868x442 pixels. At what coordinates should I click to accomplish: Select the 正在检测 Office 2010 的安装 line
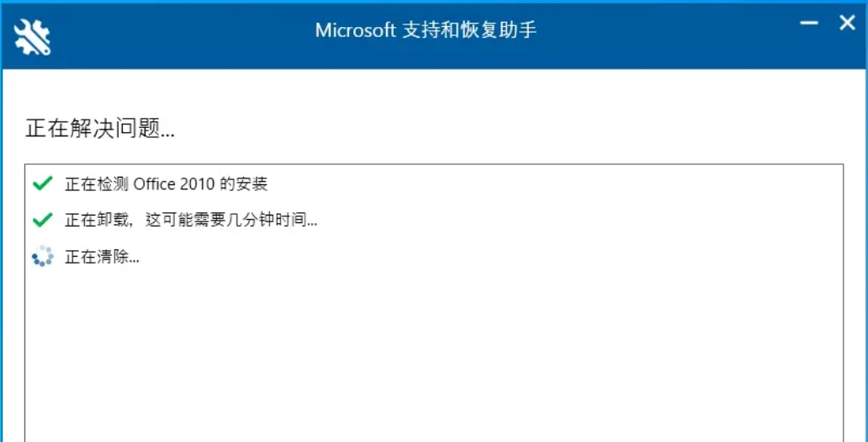pos(167,184)
